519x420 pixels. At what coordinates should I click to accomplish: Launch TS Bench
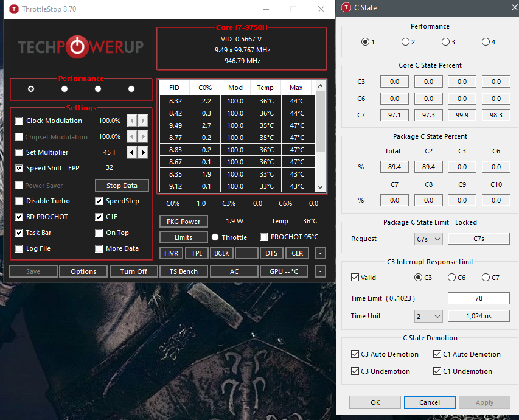click(x=183, y=271)
